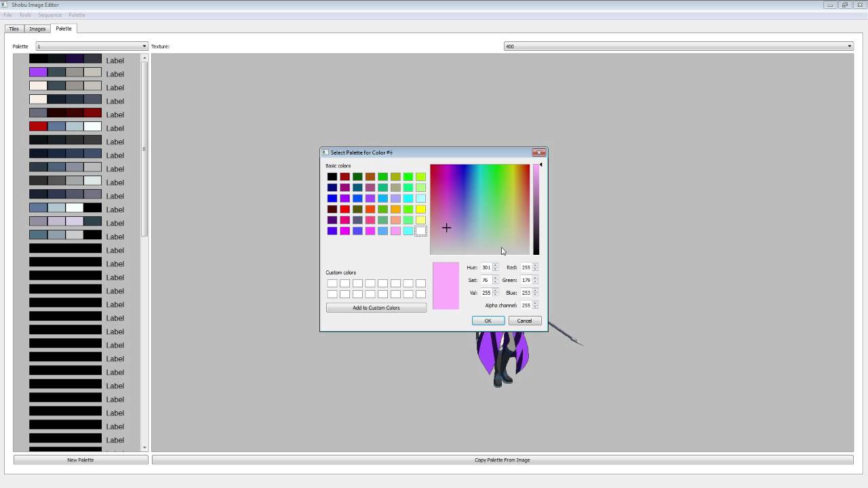Click the palette list scrollbar down arrow
868x488 pixels.
[x=144, y=447]
